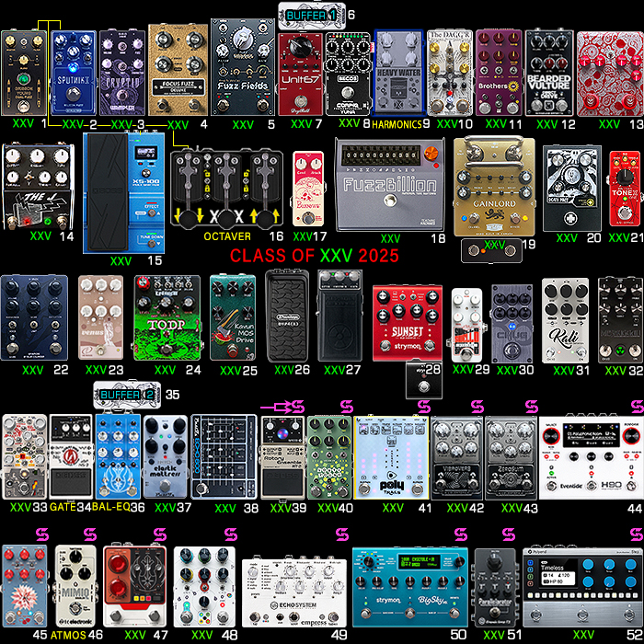The height and width of the screenshot is (644, 644).
Task: Click the yellow 'BAL-EQ' label
Action: (111, 507)
